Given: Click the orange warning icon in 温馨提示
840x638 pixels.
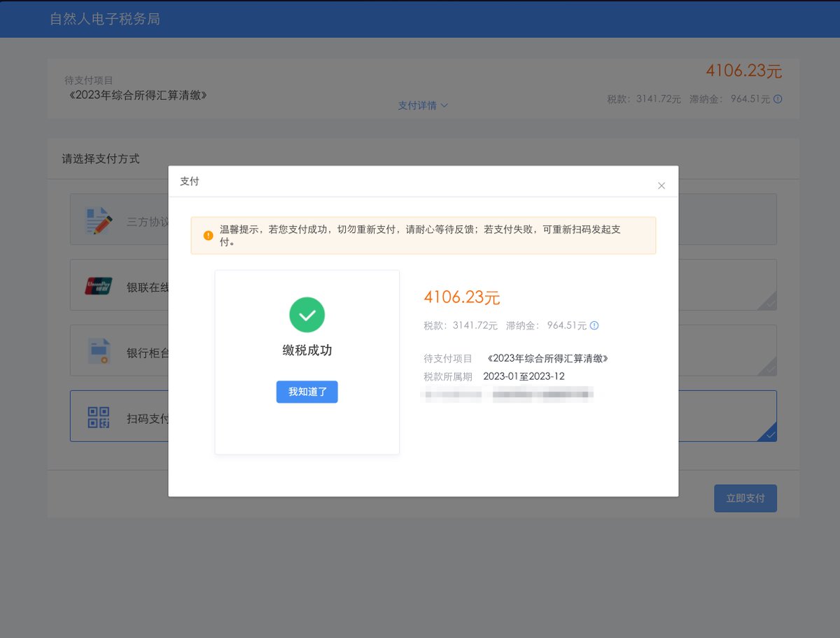Looking at the screenshot, I should click(x=208, y=235).
